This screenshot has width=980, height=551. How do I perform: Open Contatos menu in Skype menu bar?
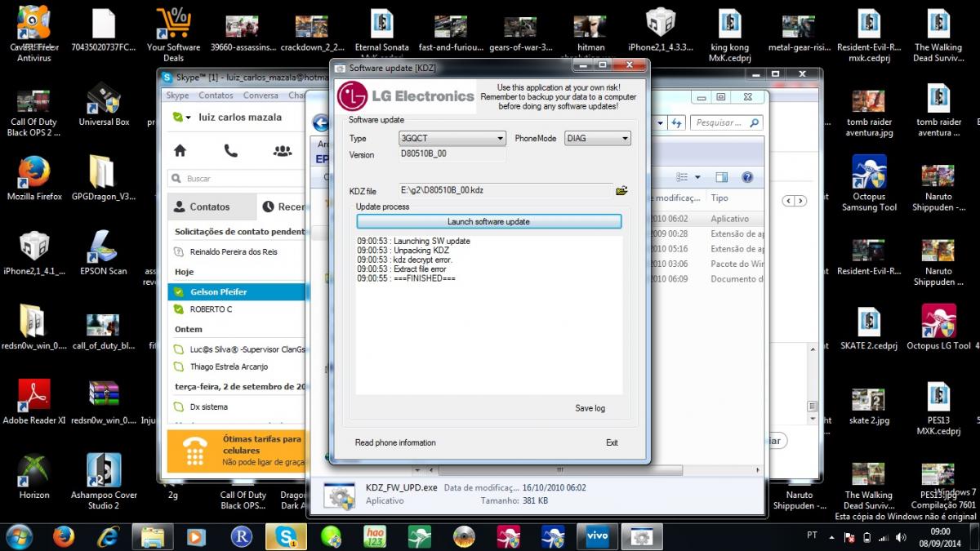tap(216, 96)
